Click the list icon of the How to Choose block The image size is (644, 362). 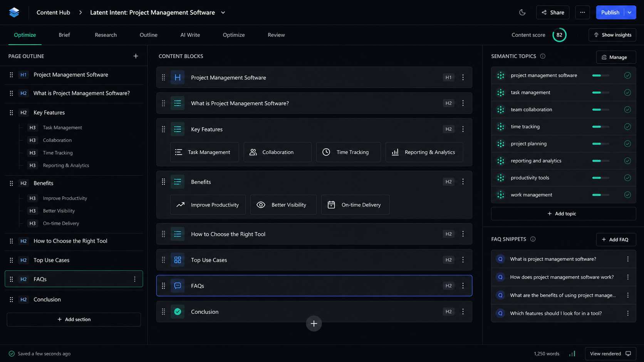pos(178,234)
